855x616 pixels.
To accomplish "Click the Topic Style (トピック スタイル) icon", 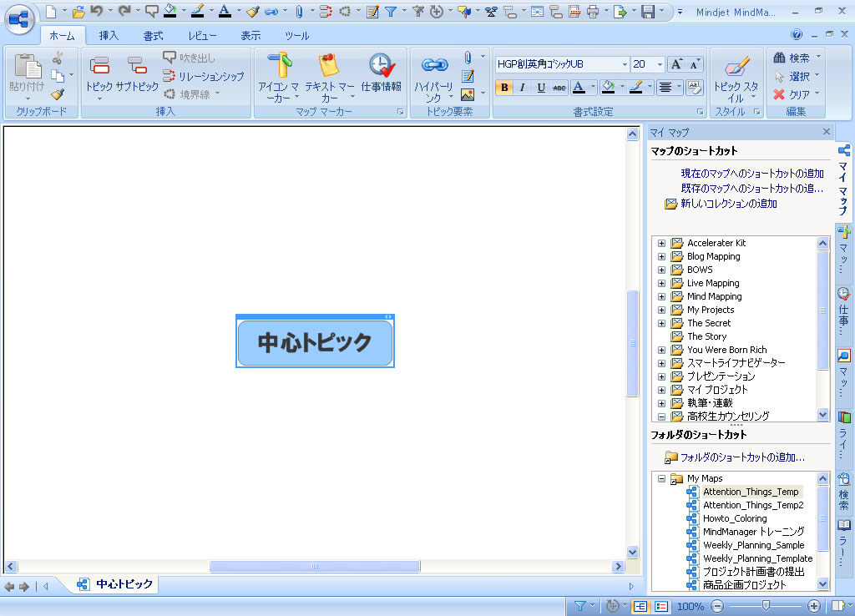I will coord(736,66).
